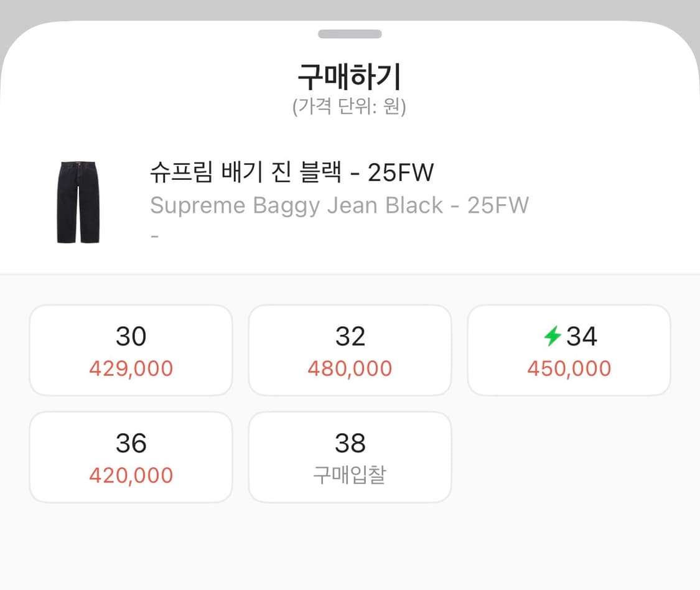Tap the gray drag handle at the top

coord(350,34)
